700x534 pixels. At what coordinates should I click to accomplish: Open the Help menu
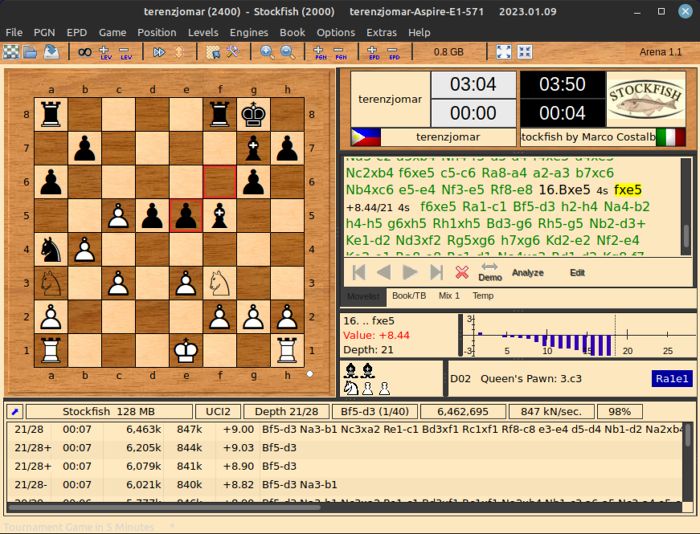pyautogui.click(x=419, y=33)
